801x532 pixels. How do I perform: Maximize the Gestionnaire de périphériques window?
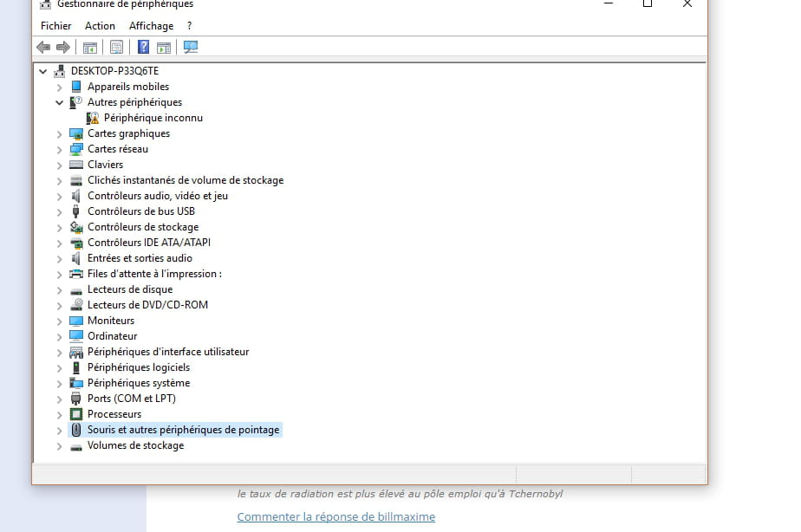click(x=648, y=3)
